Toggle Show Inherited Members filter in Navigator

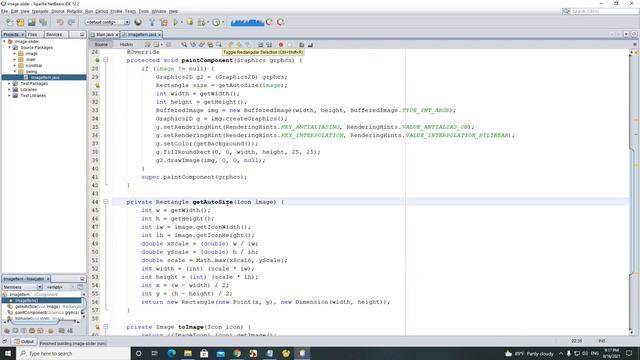(7, 331)
